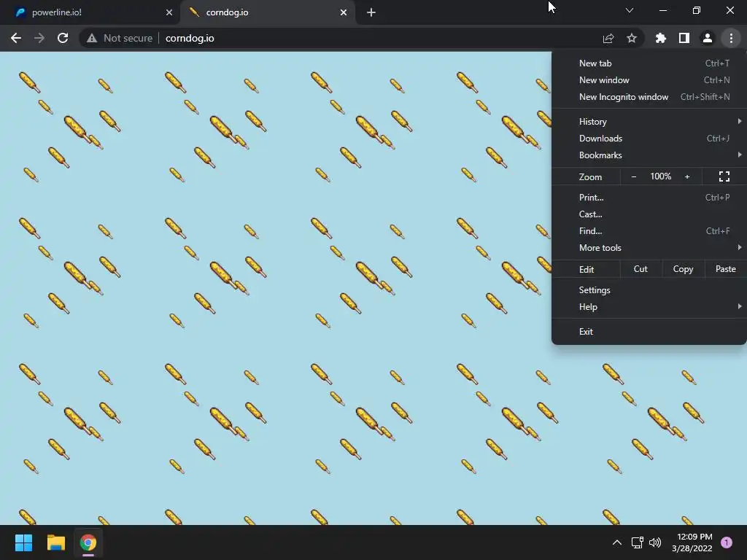Show hidden system tray icons
Image resolution: width=747 pixels, height=560 pixels.
click(x=617, y=542)
